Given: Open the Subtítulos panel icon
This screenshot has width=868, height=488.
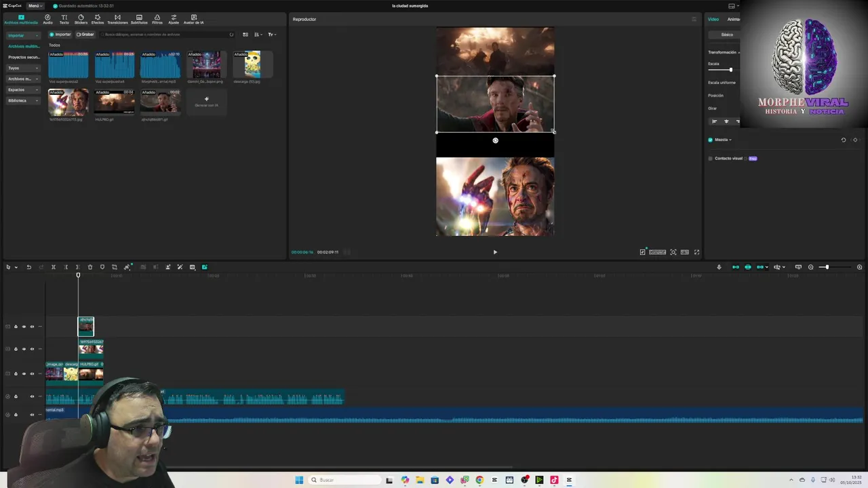Looking at the screenshot, I should (x=139, y=19).
